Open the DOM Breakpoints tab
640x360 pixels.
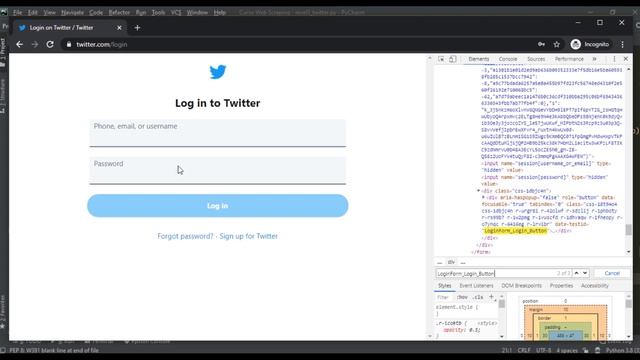[522, 286]
